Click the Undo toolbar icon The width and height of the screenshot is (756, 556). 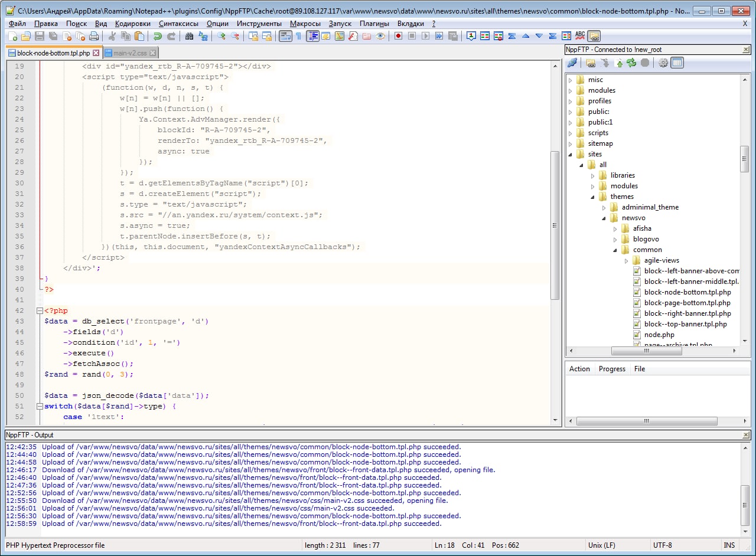pyautogui.click(x=157, y=37)
